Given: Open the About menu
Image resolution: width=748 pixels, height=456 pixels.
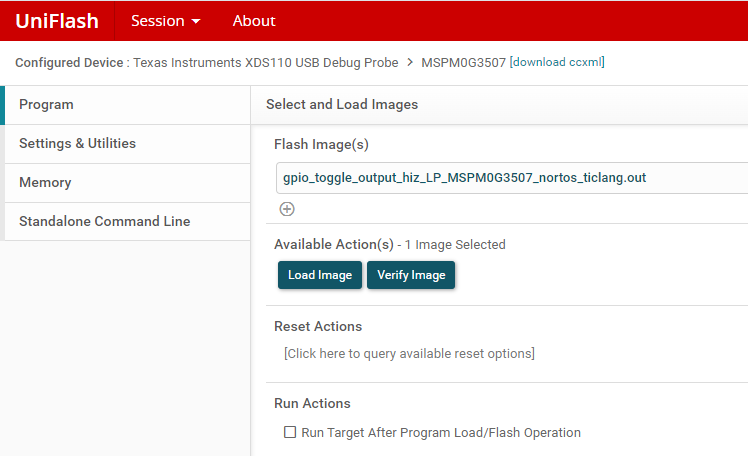Looking at the screenshot, I should click(254, 20).
